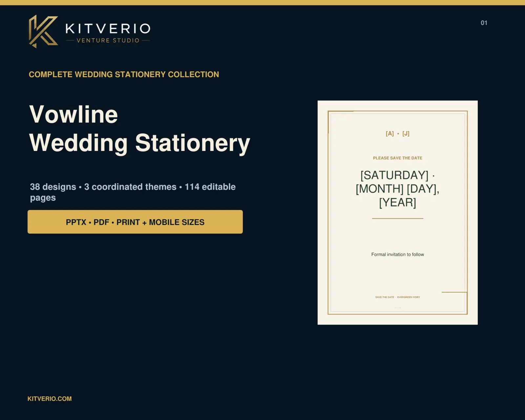
Task: Click the [MONTH] [DAY], placeholder line
Action: click(x=398, y=189)
